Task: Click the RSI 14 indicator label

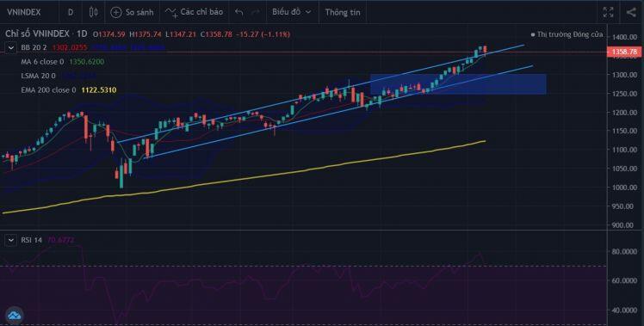Action: tap(32, 240)
